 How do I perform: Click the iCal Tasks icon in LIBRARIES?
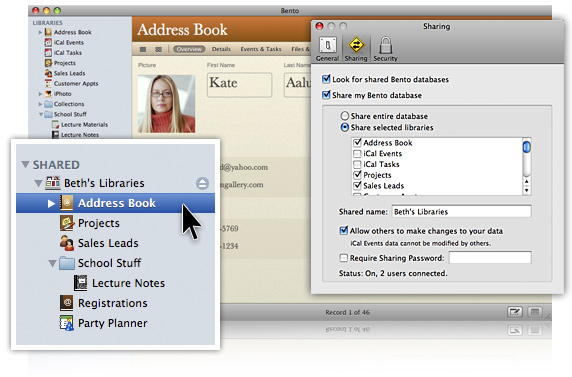(x=48, y=53)
